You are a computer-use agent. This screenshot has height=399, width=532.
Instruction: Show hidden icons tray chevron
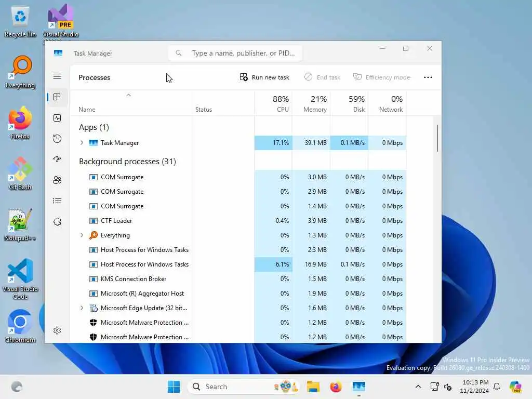point(418,387)
